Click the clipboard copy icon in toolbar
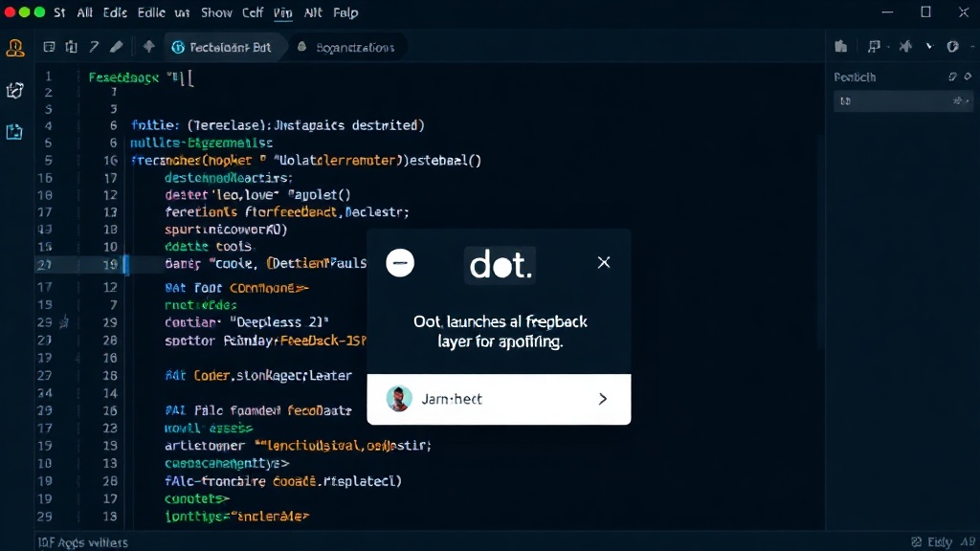The height and width of the screenshot is (551, 980). click(x=71, y=47)
